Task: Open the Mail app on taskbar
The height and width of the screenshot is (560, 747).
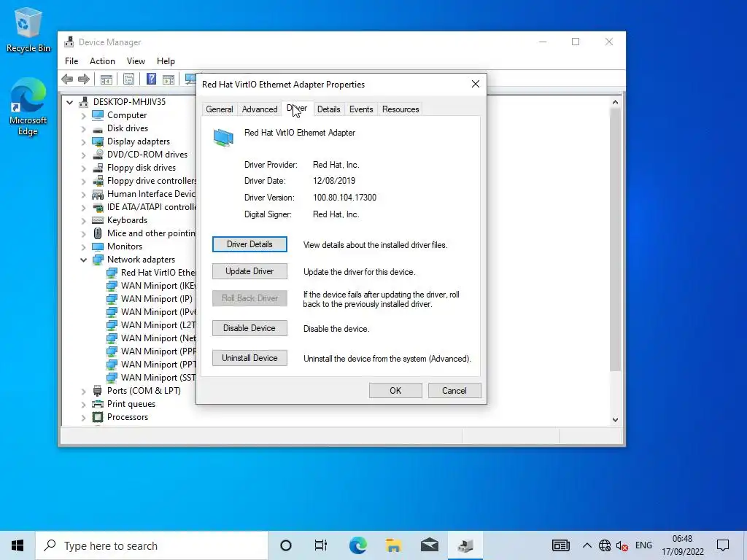Action: point(429,545)
